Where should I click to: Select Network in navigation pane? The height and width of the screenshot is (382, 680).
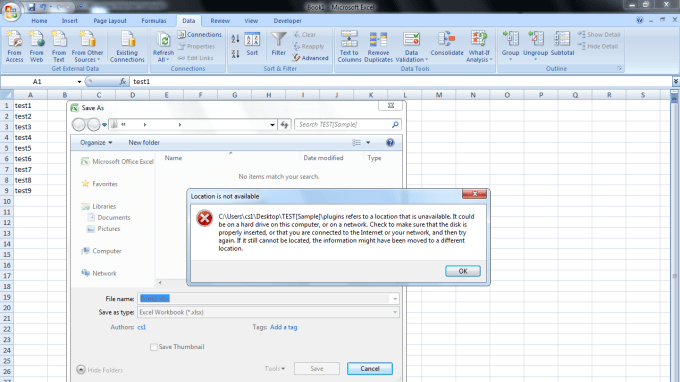[x=104, y=273]
